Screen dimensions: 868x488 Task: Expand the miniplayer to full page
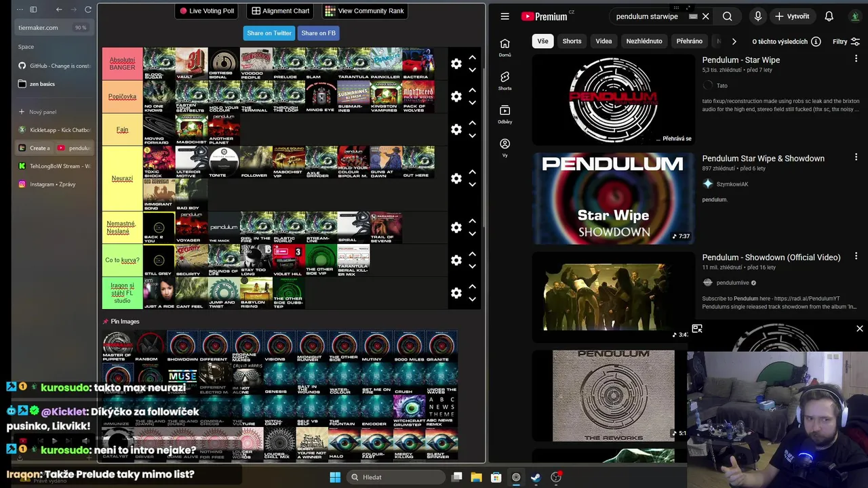tap(696, 329)
